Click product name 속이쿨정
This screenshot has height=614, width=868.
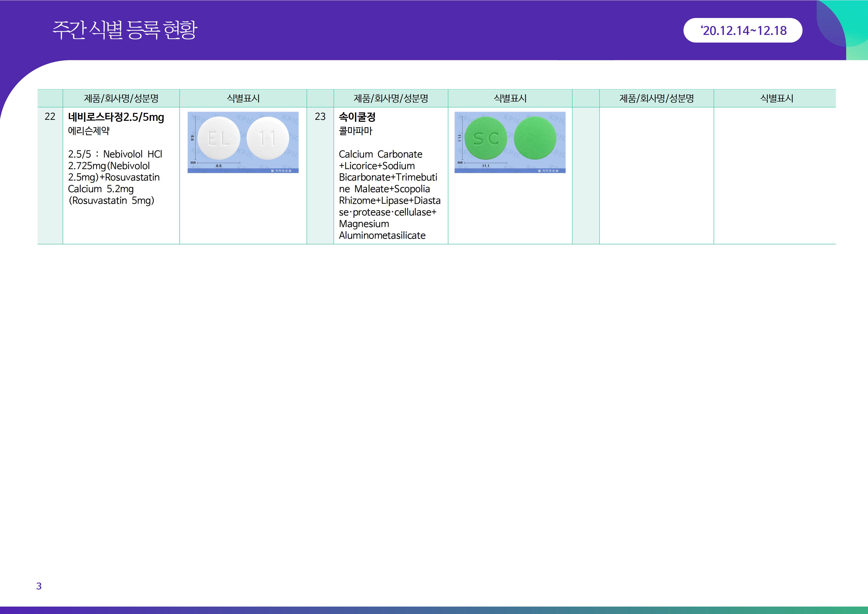pos(357,117)
